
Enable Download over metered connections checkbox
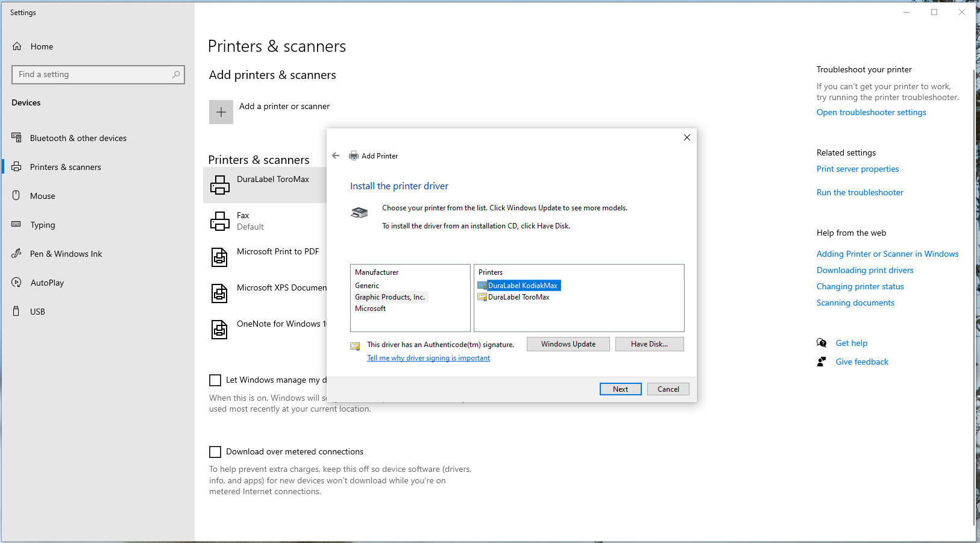click(x=215, y=452)
